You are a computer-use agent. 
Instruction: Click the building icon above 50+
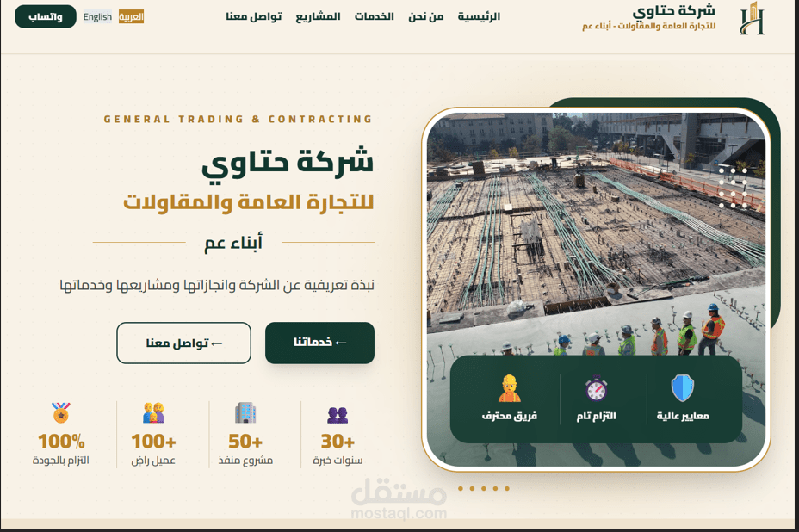point(245,412)
